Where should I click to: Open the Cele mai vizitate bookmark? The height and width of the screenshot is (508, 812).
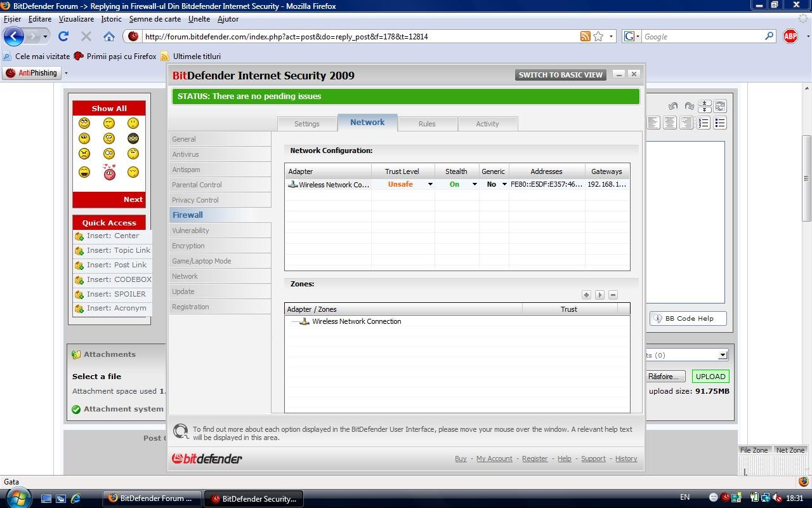pyautogui.click(x=36, y=57)
